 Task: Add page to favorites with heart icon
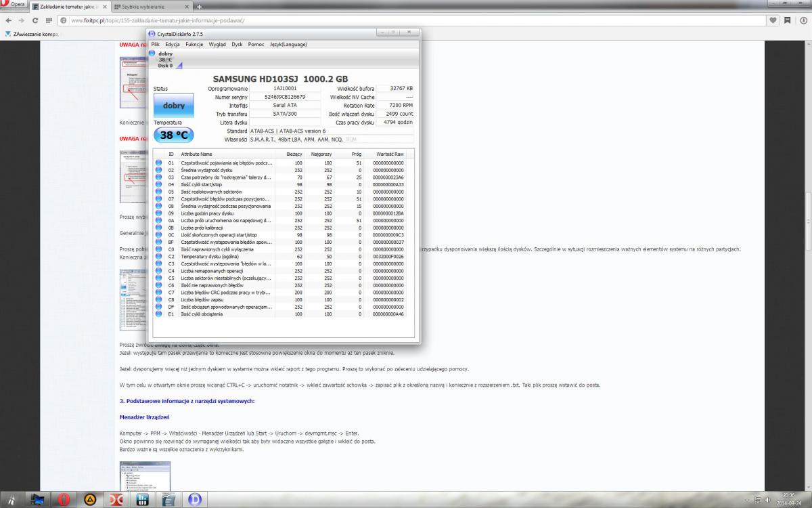point(774,20)
